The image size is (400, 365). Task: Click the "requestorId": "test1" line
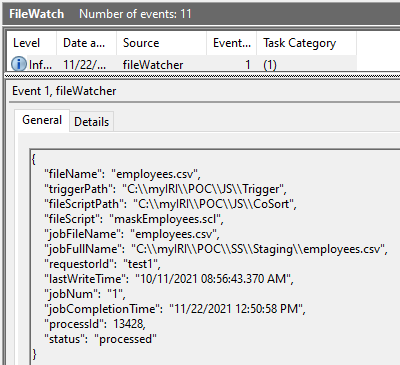[x=102, y=264]
